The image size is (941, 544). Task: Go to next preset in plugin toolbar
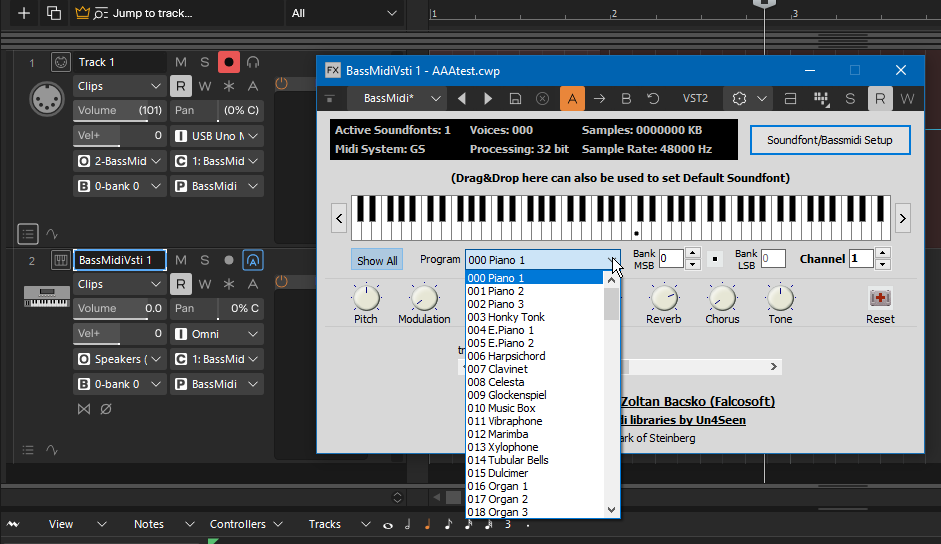(x=488, y=98)
